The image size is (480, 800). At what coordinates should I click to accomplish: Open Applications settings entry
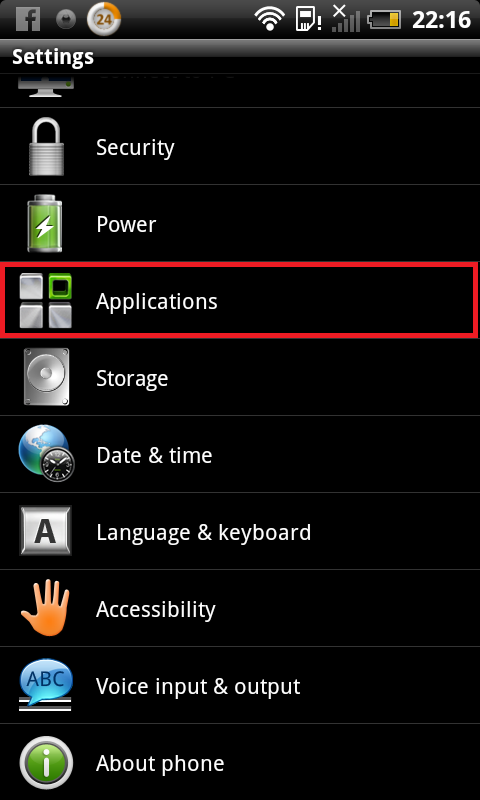pyautogui.click(x=240, y=301)
